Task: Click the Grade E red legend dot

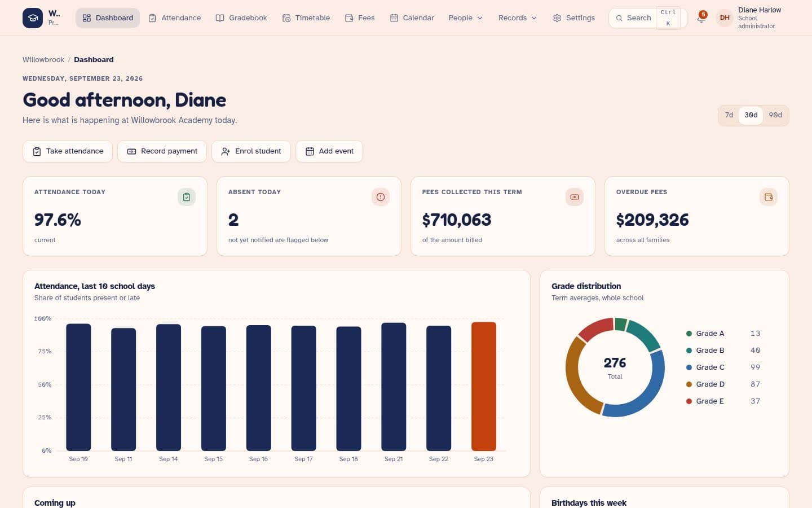Action: pyautogui.click(x=689, y=401)
